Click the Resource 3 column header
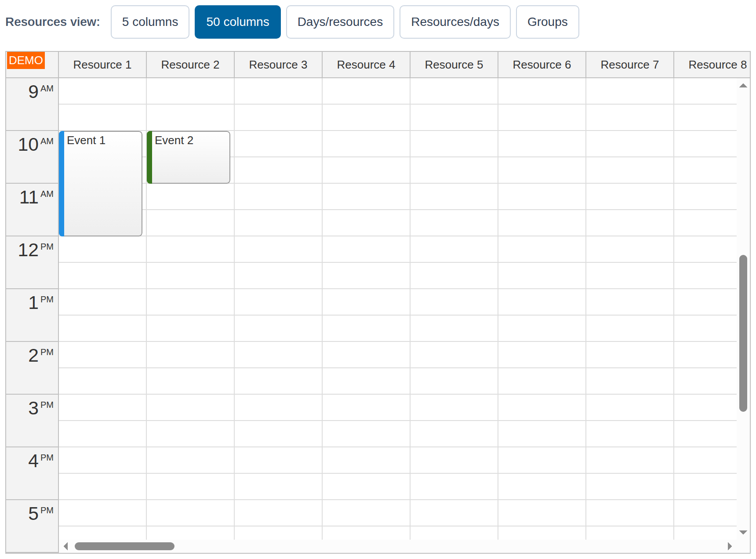The image size is (756, 559). [278, 65]
